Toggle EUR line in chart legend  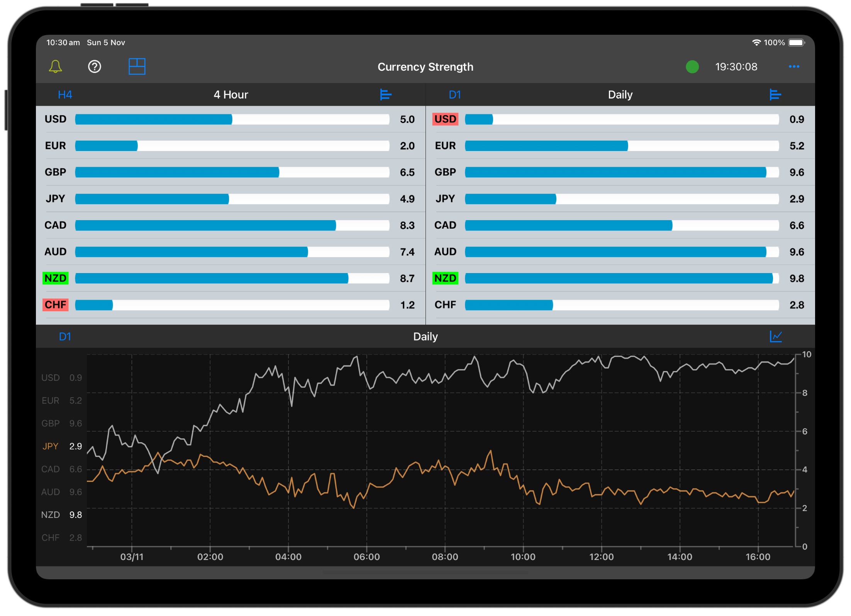click(x=62, y=400)
